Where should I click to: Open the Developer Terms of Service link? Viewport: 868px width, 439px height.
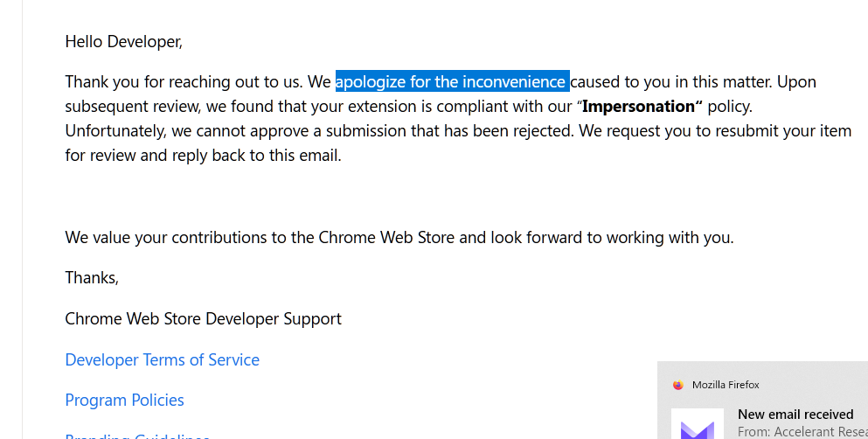[163, 359]
